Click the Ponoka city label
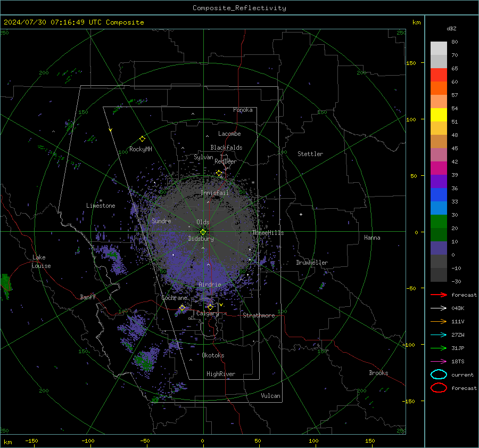The width and height of the screenshot is (479, 448). [243, 110]
